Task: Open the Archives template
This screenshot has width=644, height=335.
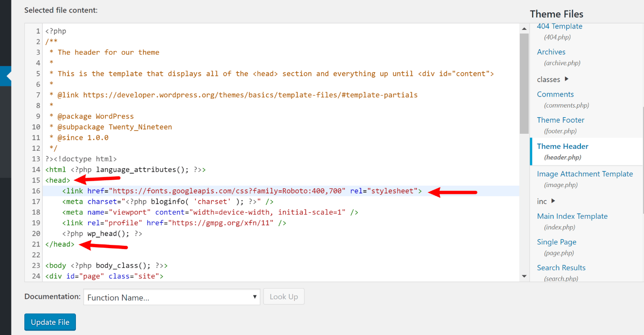Action: click(x=551, y=51)
